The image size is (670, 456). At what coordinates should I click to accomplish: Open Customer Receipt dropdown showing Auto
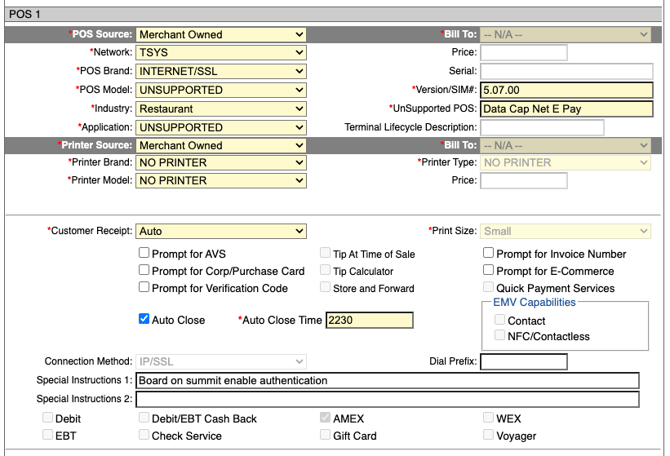[221, 231]
